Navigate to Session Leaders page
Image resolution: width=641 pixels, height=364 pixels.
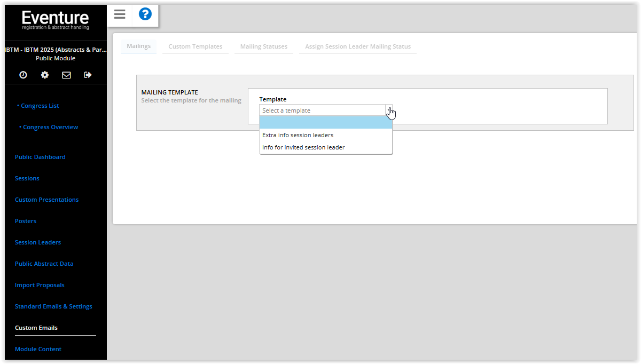click(38, 242)
